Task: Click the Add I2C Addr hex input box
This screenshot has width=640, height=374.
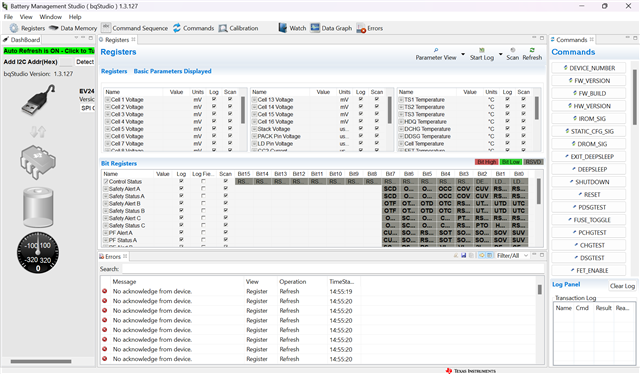Action: click(x=66, y=62)
